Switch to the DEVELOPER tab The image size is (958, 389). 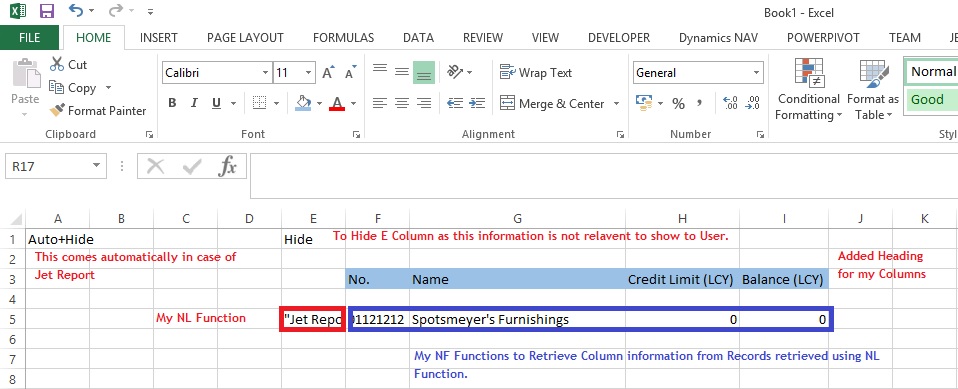tap(619, 38)
